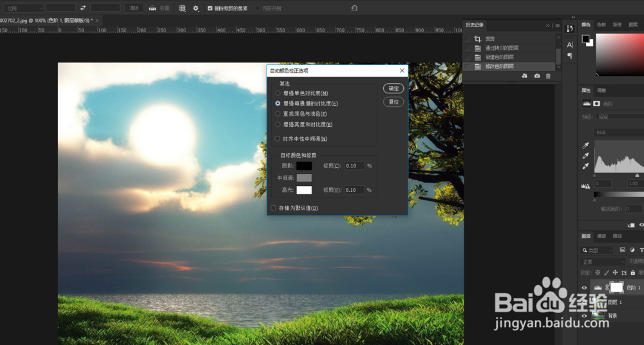This screenshot has height=345, width=644.
Task: Click histogram warning calculate icon
Action: (x=585, y=185)
